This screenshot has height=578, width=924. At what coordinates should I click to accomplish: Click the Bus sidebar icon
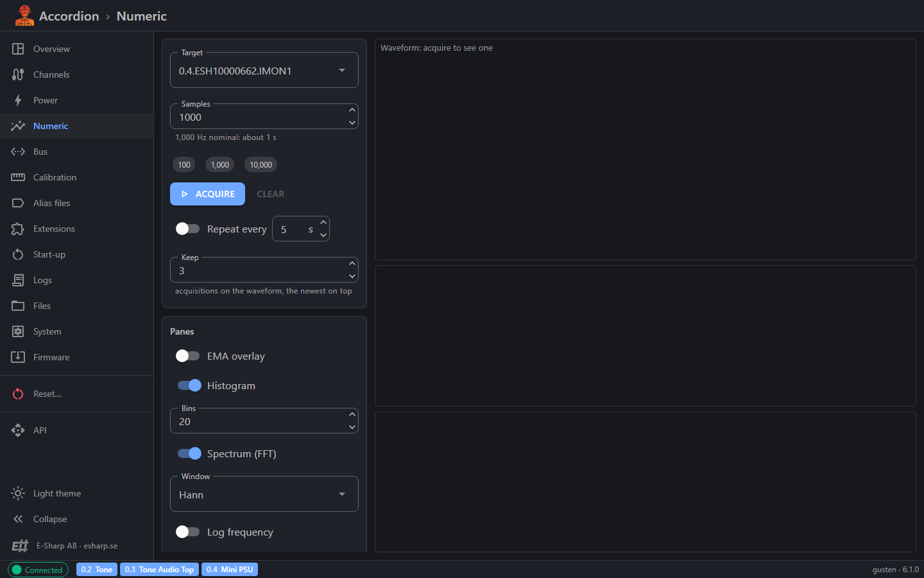(x=18, y=152)
